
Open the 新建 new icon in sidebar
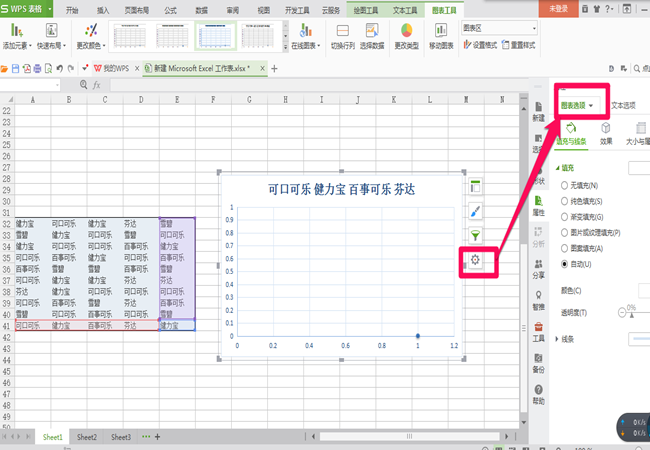538,112
